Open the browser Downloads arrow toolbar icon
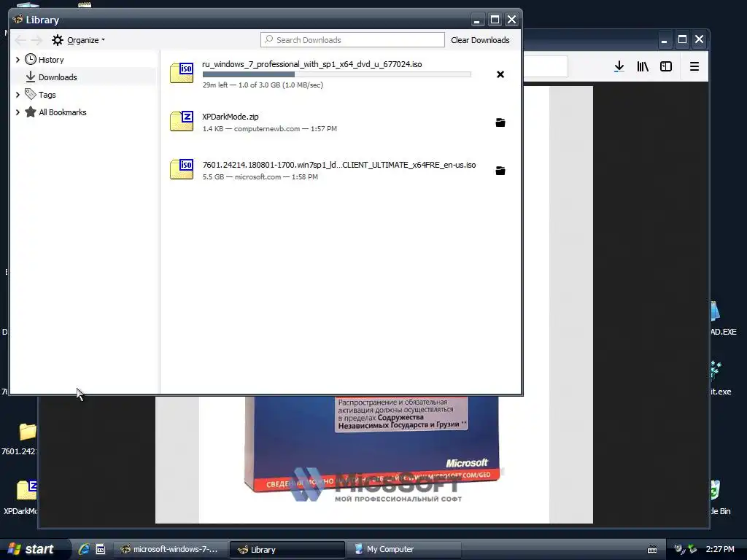Screen dimensions: 747x560 (x=619, y=66)
